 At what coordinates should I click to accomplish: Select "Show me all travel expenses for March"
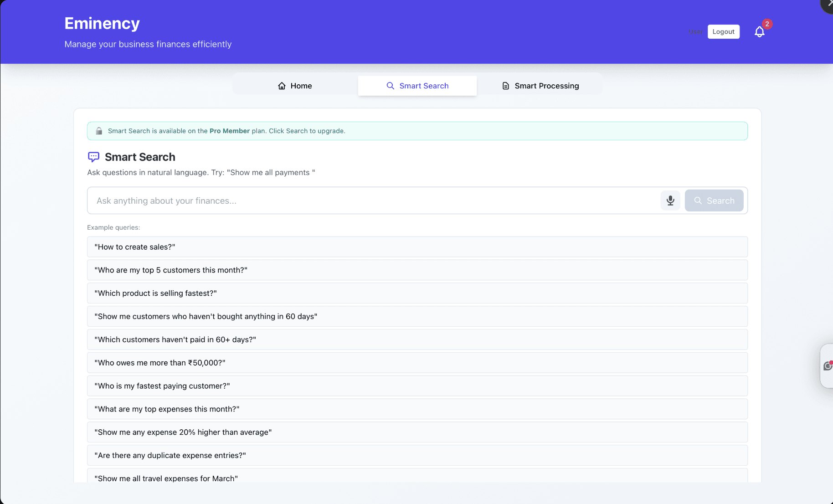417,476
